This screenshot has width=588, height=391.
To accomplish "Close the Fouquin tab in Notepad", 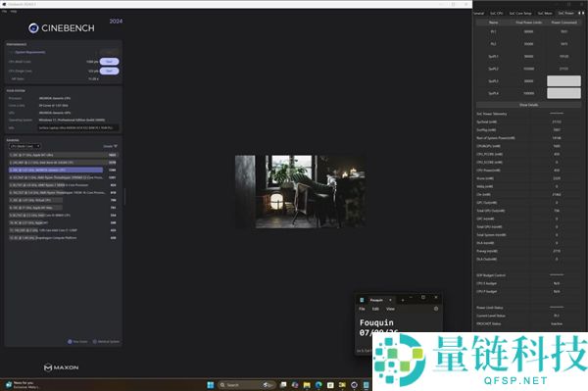I will tap(390, 300).
